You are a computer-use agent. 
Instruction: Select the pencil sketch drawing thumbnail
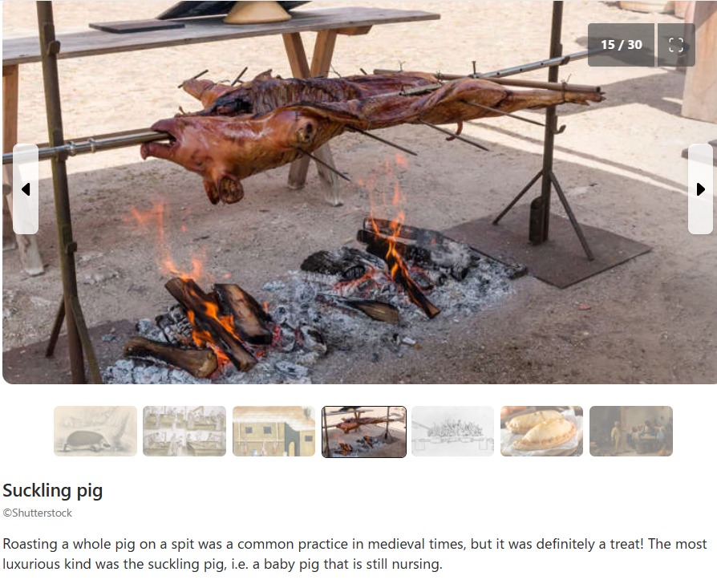452,431
